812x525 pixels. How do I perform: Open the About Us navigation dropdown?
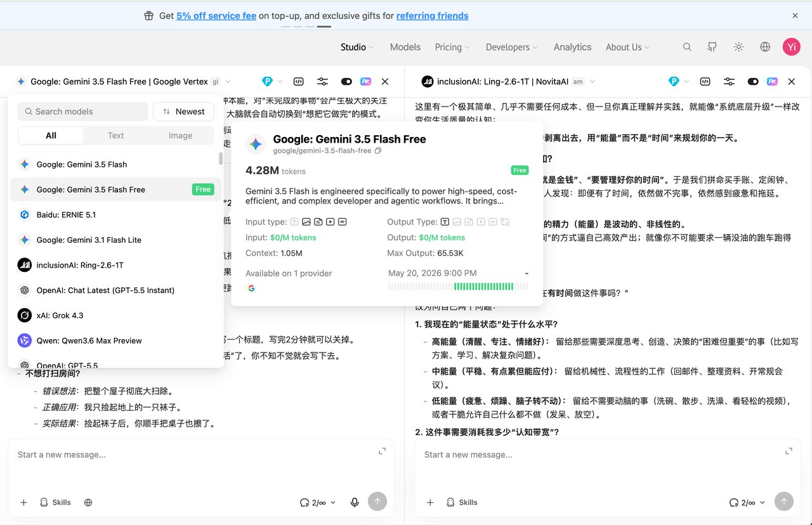627,47
